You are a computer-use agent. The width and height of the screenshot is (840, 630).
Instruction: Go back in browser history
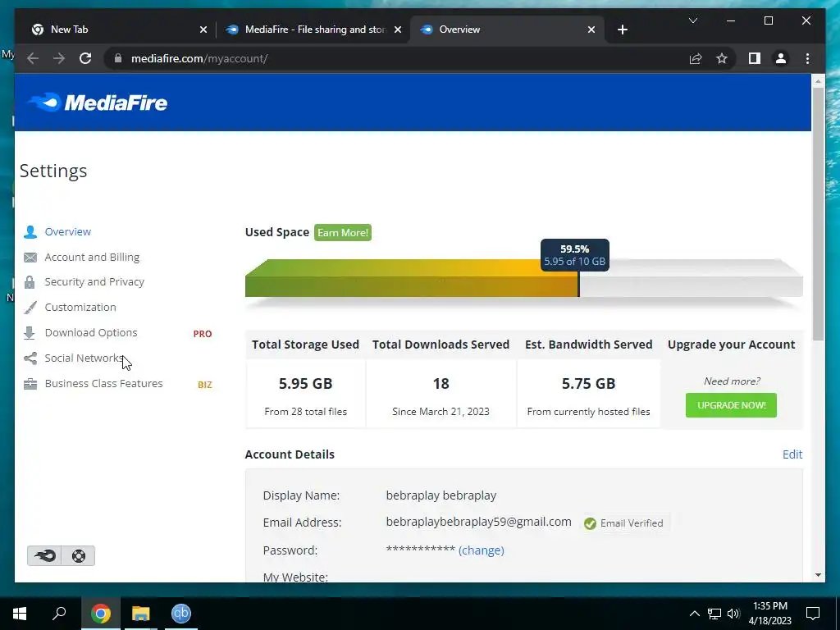tap(33, 58)
